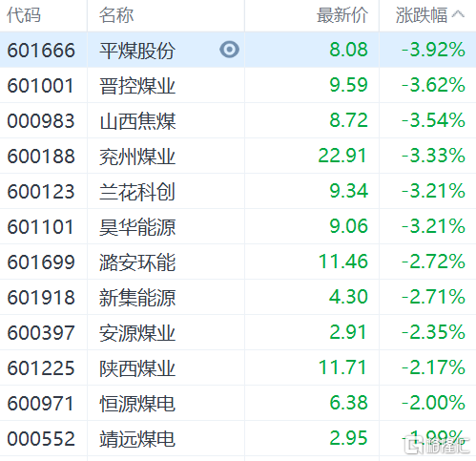Select the 安源煤业 stock row
Image resolution: width=476 pixels, height=461 pixels.
[x=238, y=332]
